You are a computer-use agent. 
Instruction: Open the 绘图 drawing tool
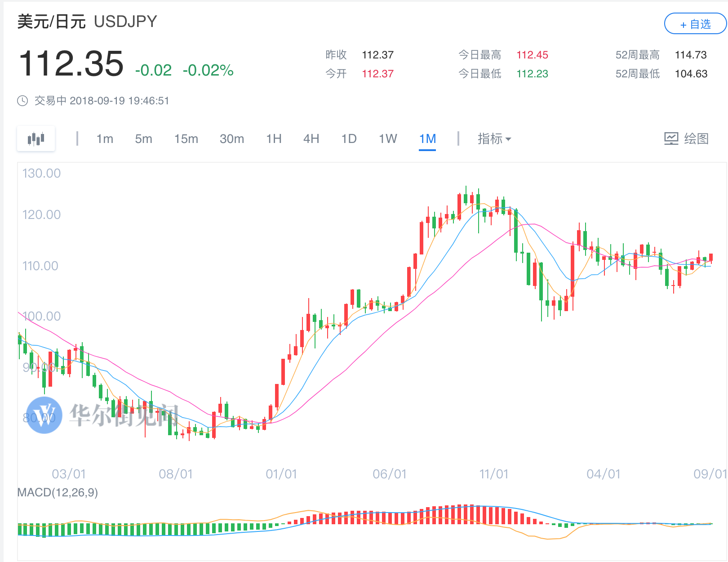pyautogui.click(x=686, y=139)
